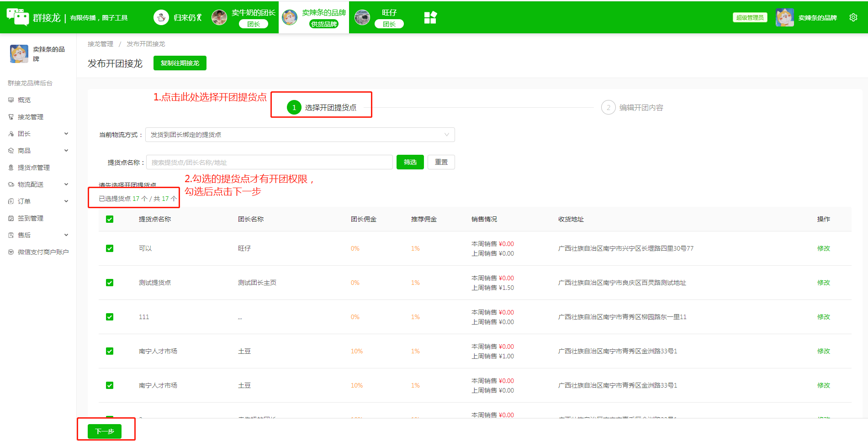The height and width of the screenshot is (441, 868).
Task: Open the apps grid icon in top bar
Action: click(x=430, y=17)
